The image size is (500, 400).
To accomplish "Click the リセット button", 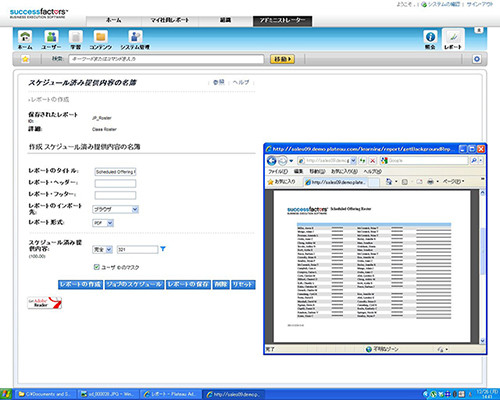I will pyautogui.click(x=243, y=284).
